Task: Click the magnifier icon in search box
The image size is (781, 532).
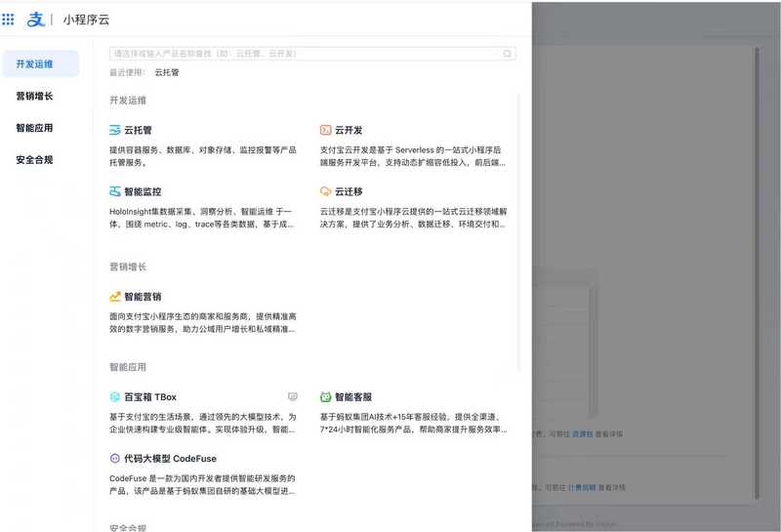Action: tap(507, 54)
